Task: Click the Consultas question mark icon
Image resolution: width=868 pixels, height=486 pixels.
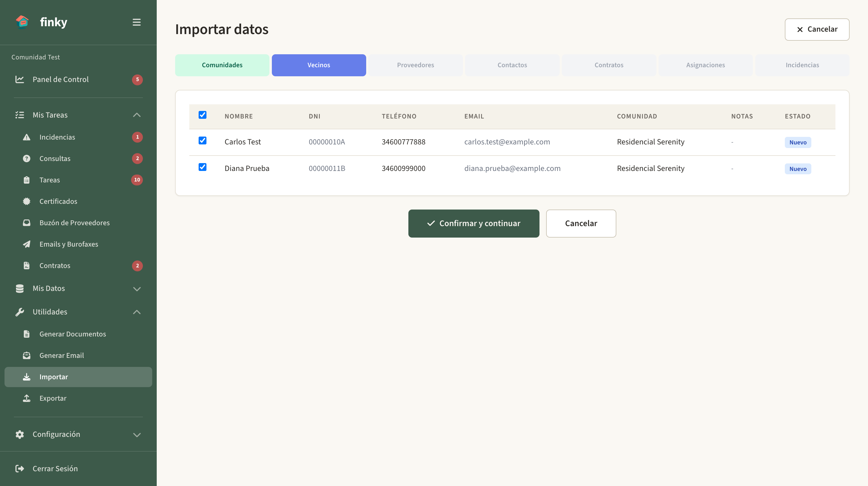Action: pos(27,158)
